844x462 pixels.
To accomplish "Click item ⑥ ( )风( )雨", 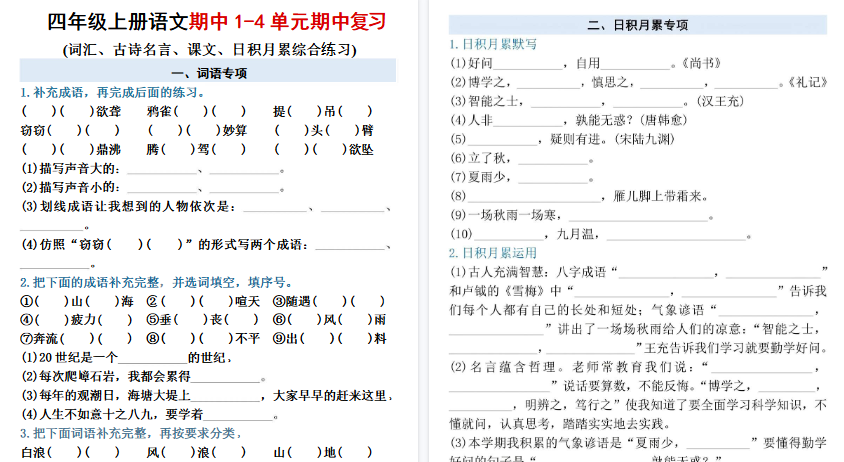I will [329, 320].
